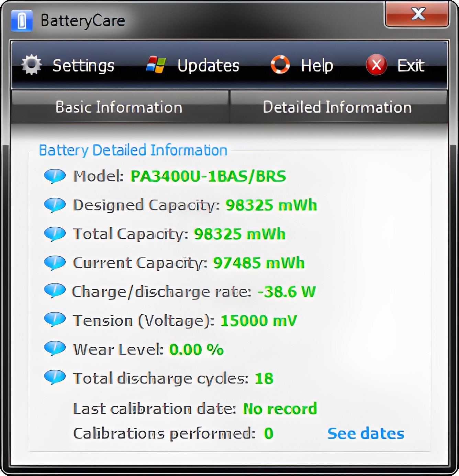459x476 pixels.
Task: Click the bubble icon next to Designed Capacity
Action: click(55, 205)
